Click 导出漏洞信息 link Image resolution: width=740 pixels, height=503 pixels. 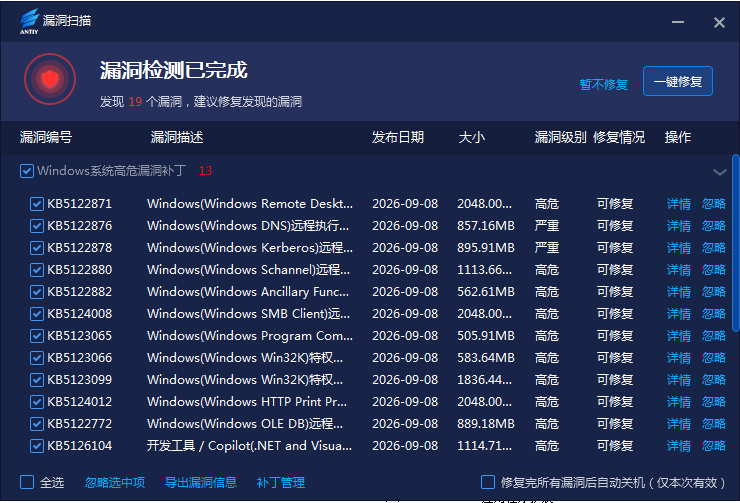(x=201, y=483)
